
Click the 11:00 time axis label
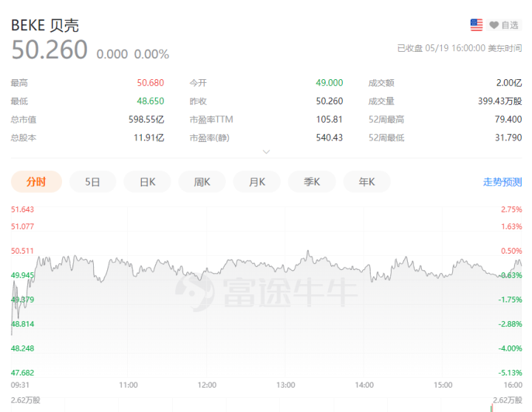pyautogui.click(x=129, y=385)
